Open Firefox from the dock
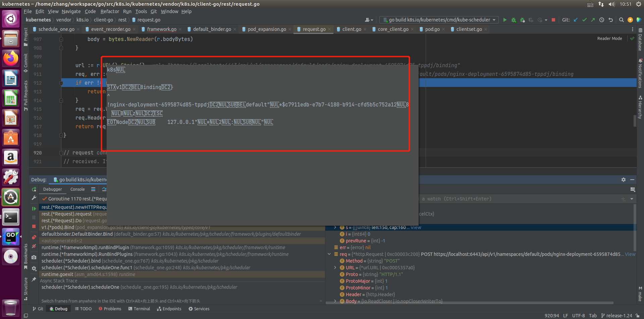Screen dimensions: 644x319 tap(11, 58)
